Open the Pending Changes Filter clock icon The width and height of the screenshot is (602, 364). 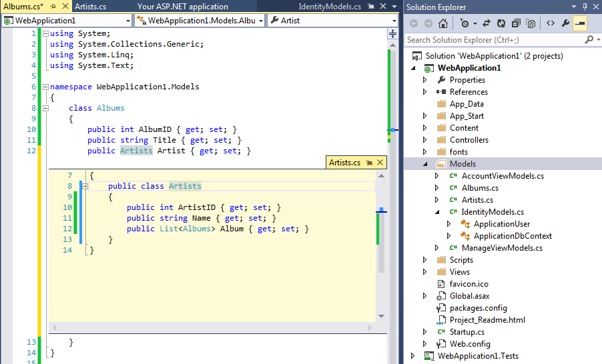(465, 23)
